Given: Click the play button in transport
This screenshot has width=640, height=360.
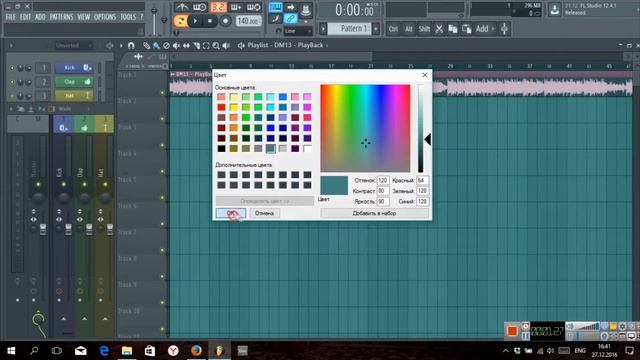Looking at the screenshot, I should click(x=195, y=21).
